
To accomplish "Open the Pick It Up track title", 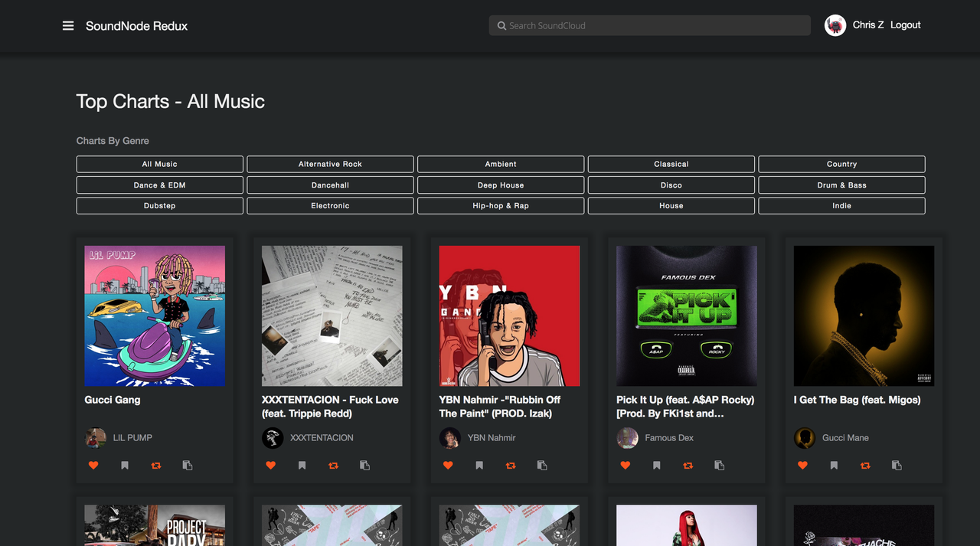I will [685, 407].
